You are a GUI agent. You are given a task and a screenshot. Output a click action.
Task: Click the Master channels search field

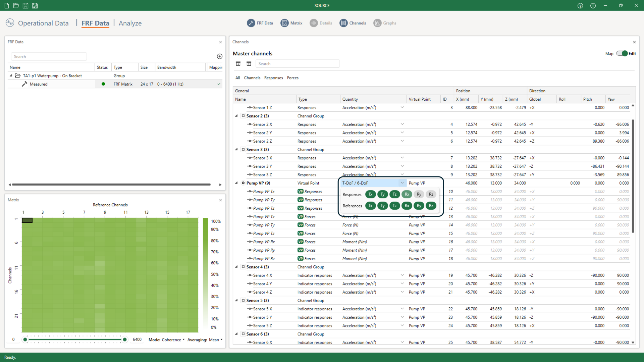pos(297,64)
